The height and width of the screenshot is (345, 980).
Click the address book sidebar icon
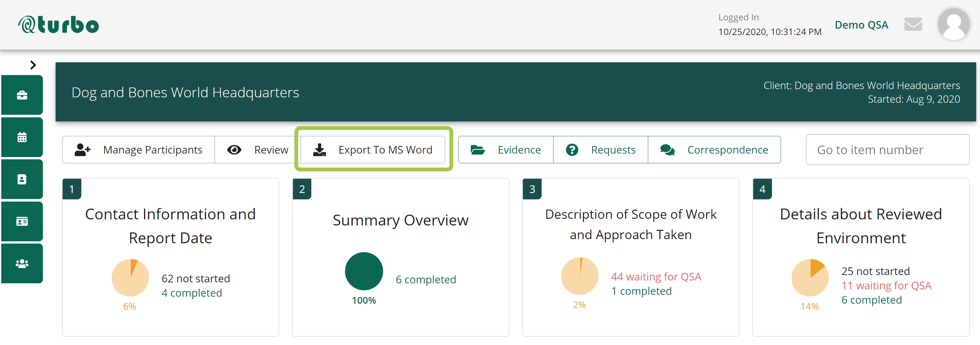pos(22,179)
